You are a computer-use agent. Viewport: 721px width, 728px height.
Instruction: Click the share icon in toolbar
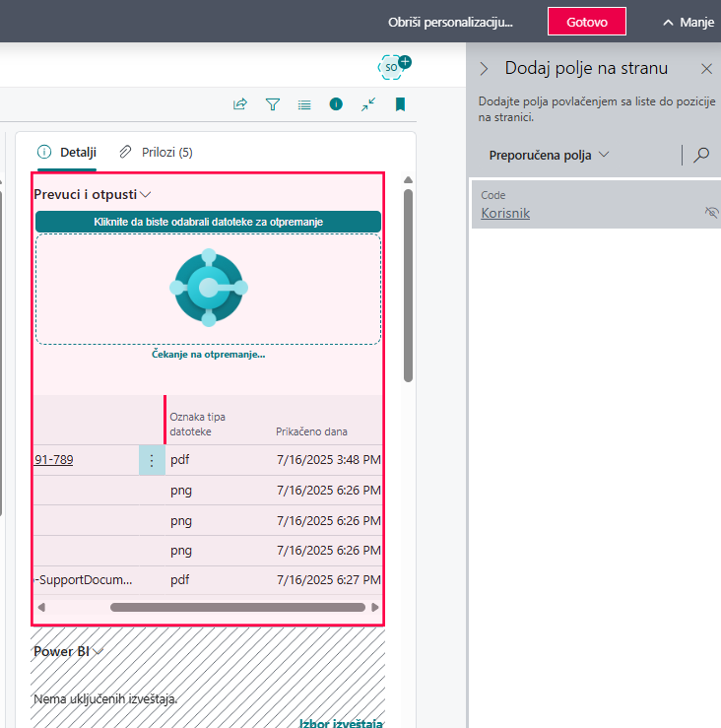(239, 104)
